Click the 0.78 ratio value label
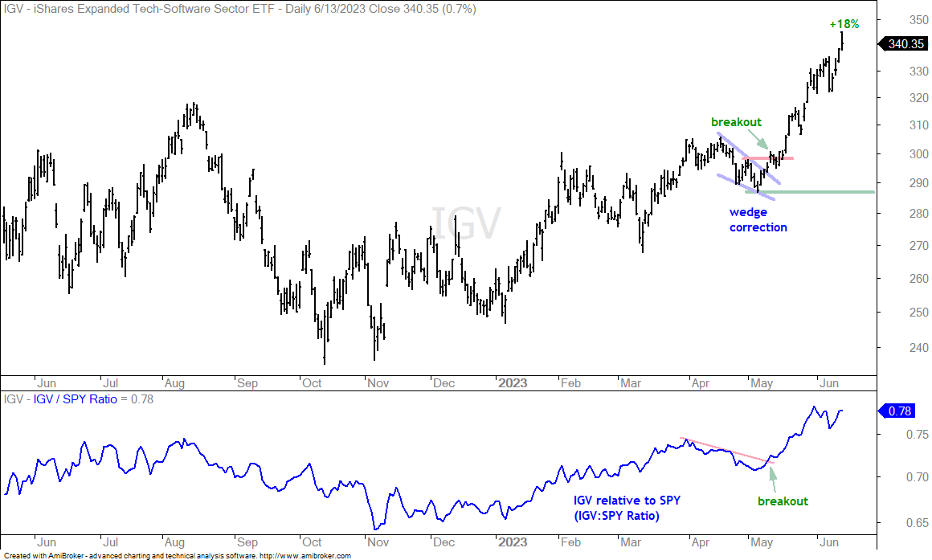The height and width of the screenshot is (560, 932). pyautogui.click(x=903, y=411)
